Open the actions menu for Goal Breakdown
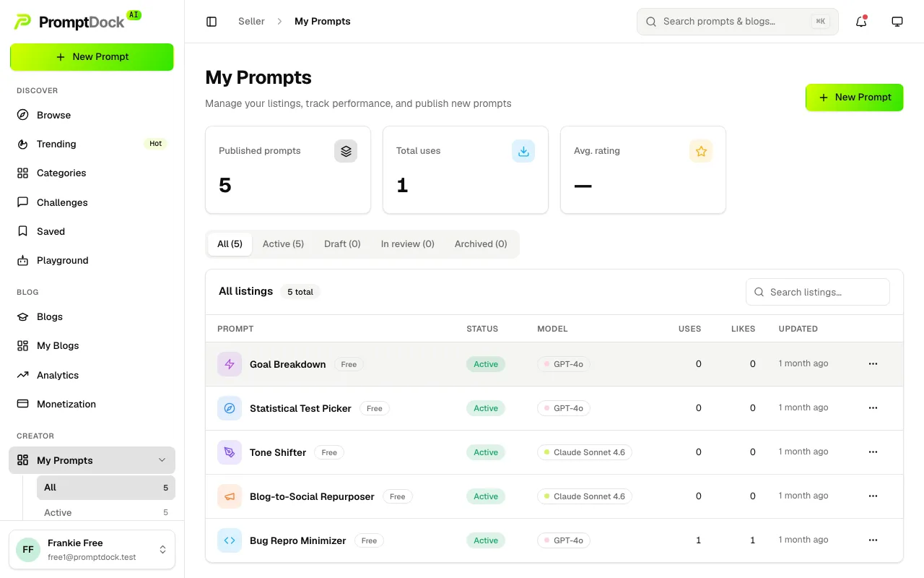The height and width of the screenshot is (578, 924). pos(873,364)
